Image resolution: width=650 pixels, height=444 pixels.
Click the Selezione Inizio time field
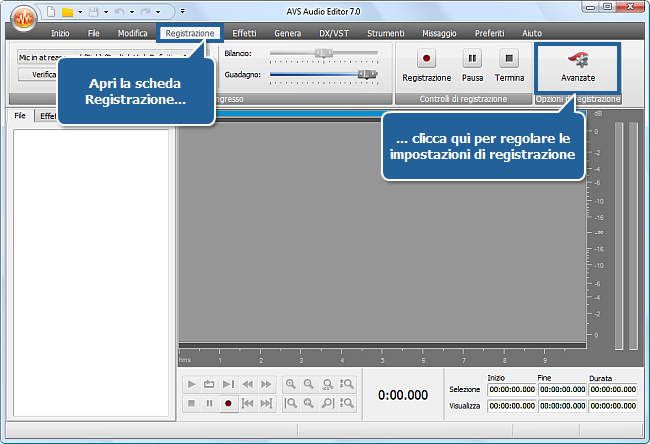click(512, 389)
